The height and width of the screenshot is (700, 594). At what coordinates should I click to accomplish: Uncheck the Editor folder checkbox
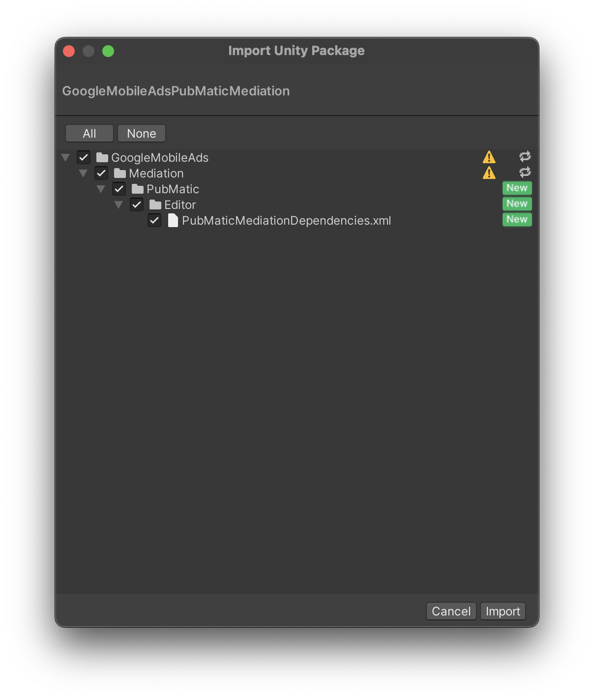137,204
